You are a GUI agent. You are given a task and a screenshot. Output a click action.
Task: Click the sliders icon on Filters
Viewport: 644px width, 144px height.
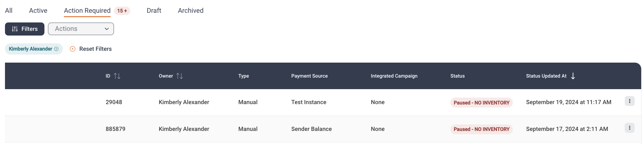[15, 29]
